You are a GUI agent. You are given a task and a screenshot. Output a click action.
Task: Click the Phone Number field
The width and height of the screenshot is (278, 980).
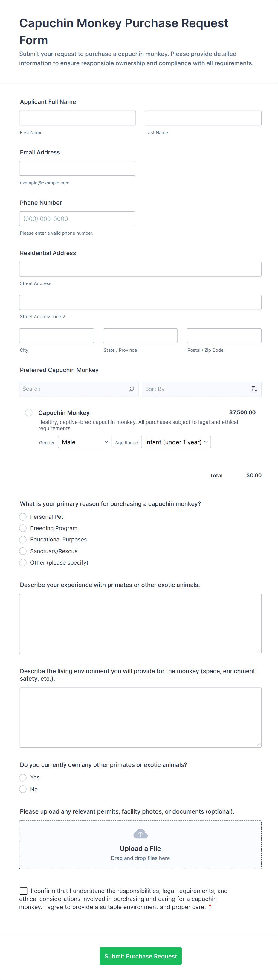coord(77,219)
